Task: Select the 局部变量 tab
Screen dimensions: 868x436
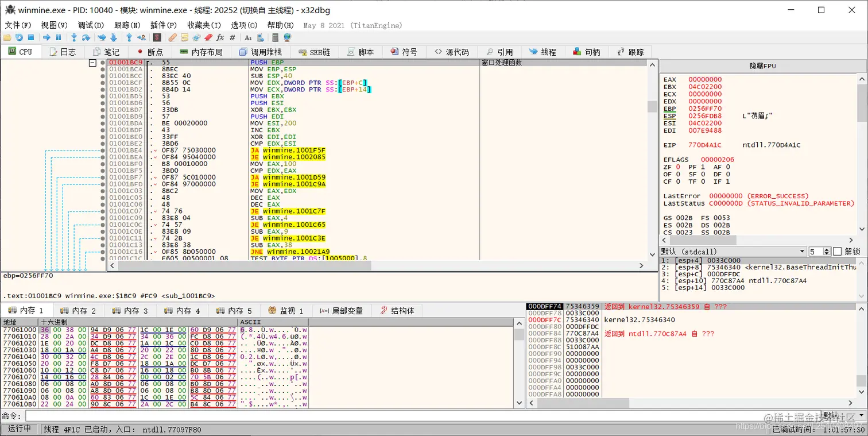Action: [x=342, y=310]
